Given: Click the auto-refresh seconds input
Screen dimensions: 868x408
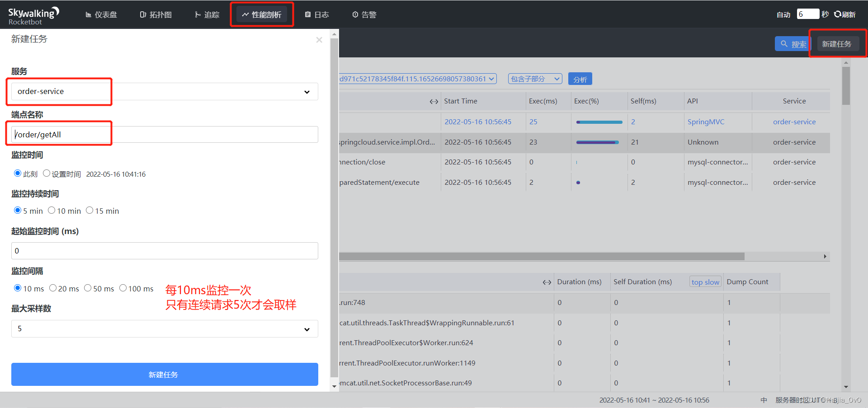Looking at the screenshot, I should pos(808,14).
